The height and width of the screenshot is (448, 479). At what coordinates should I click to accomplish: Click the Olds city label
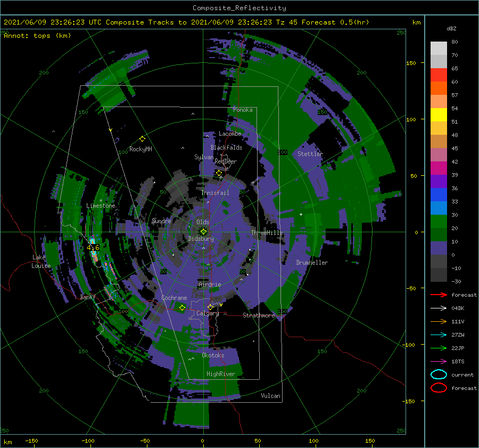point(203,222)
